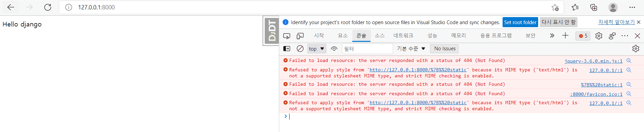
Task: Open the top context dropdown
Action: [x=316, y=49]
